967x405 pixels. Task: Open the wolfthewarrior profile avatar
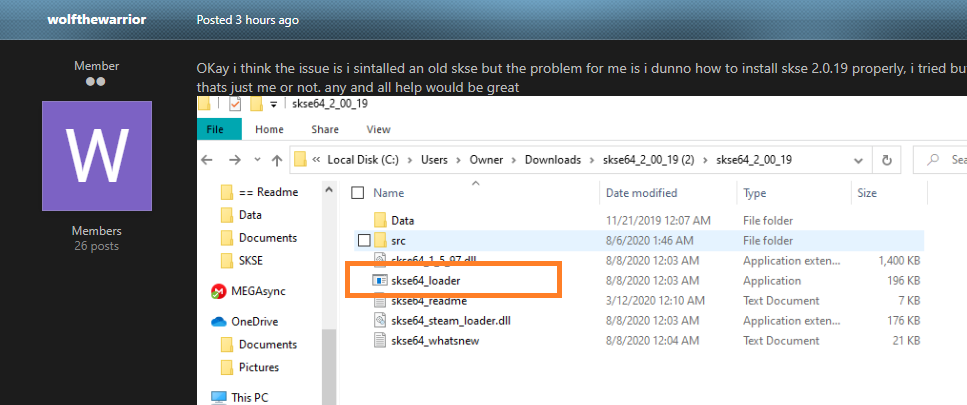point(97,156)
